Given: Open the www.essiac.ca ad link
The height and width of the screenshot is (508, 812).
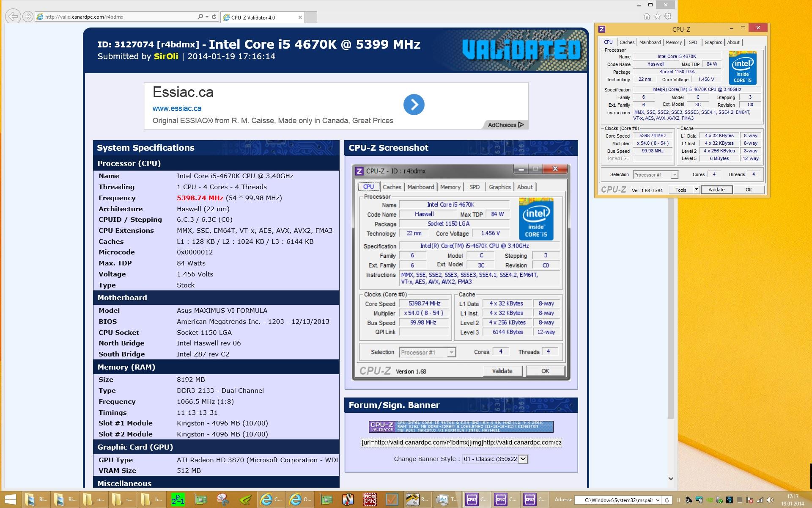Looking at the screenshot, I should [177, 108].
